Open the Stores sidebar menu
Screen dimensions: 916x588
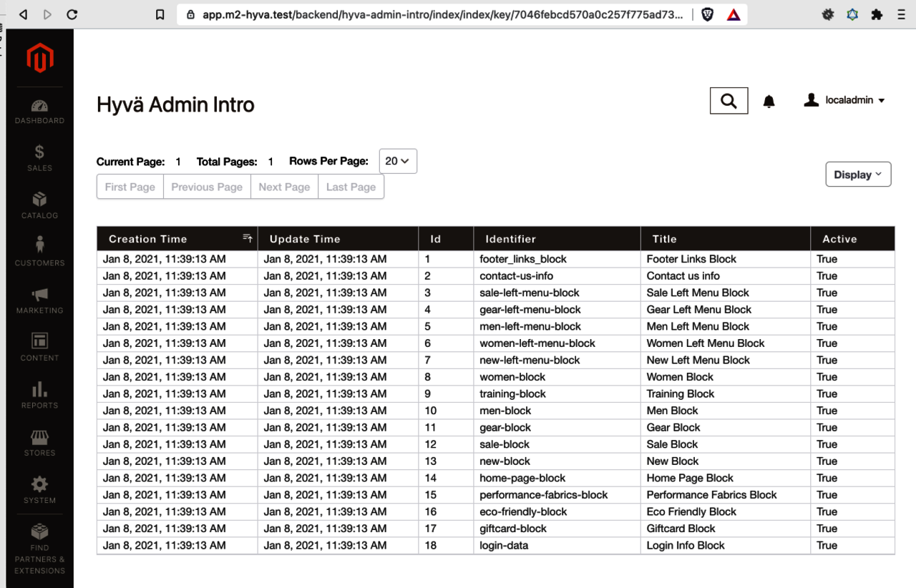click(40, 437)
